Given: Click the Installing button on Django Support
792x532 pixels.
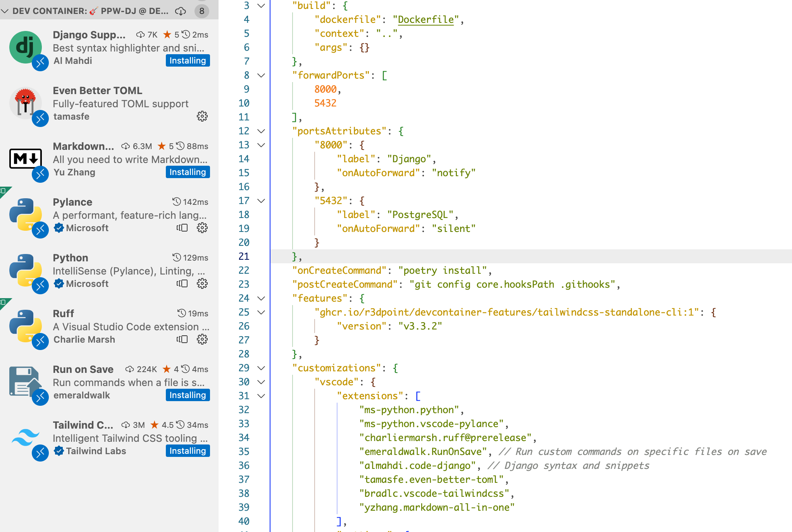Looking at the screenshot, I should pyautogui.click(x=188, y=60).
